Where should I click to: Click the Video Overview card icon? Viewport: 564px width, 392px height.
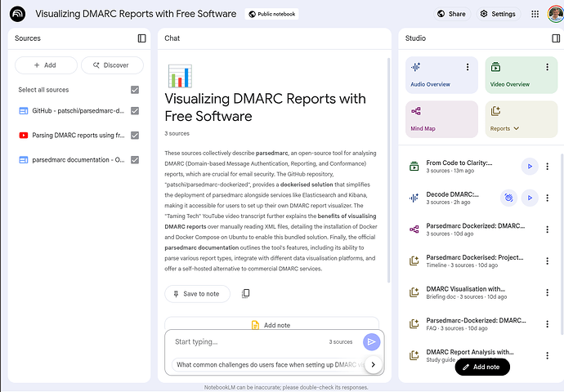coord(495,67)
